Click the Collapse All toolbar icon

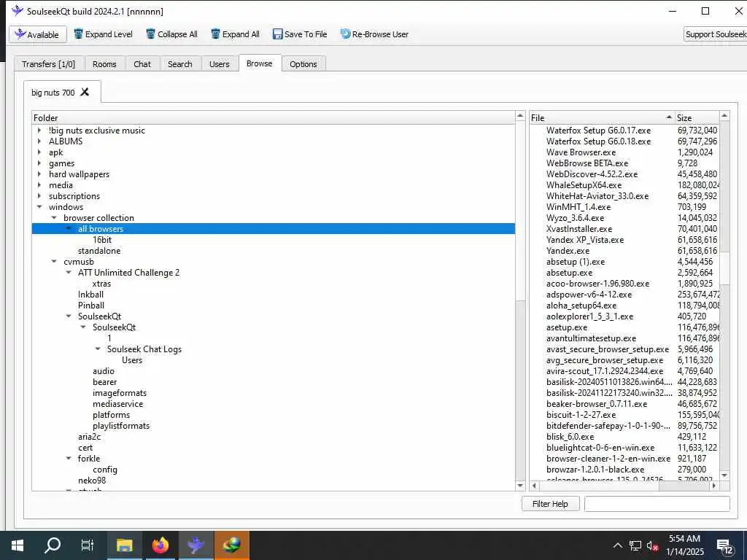[150, 34]
